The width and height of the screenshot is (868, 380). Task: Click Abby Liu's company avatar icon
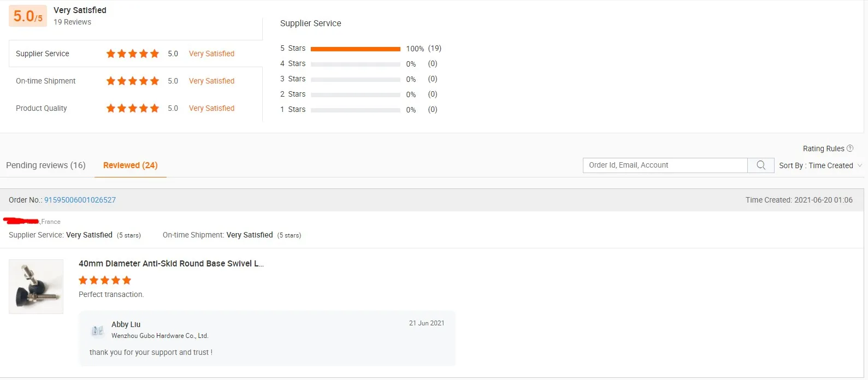tap(97, 330)
